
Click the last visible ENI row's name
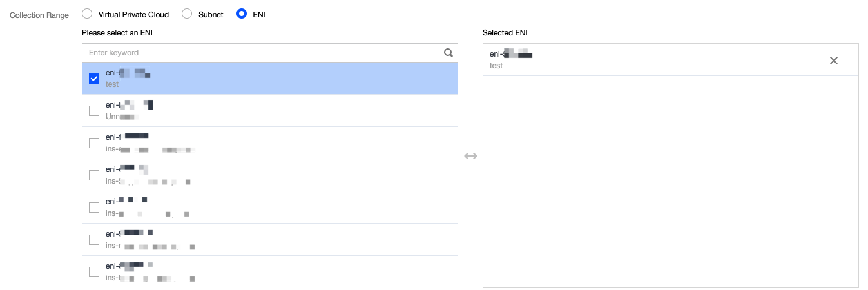(x=129, y=266)
